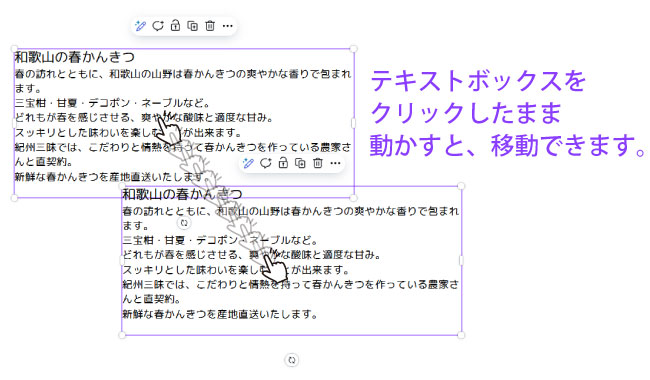The width and height of the screenshot is (650, 380).
Task: Click comment bubble icon in the lower toolbar
Action: pyautogui.click(x=266, y=163)
